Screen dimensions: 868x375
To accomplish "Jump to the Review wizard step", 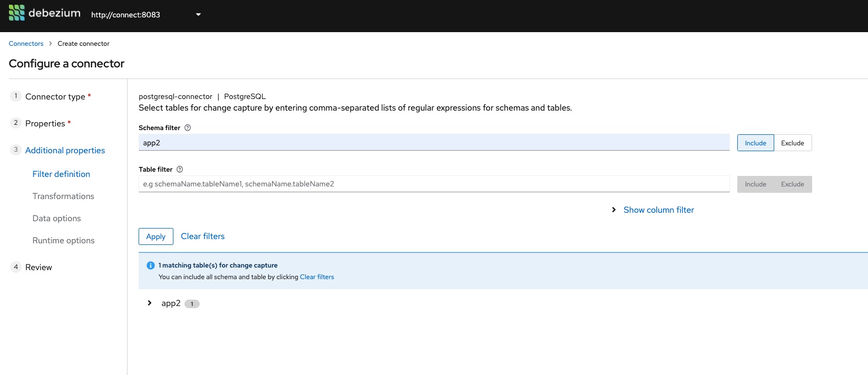I will click(38, 267).
